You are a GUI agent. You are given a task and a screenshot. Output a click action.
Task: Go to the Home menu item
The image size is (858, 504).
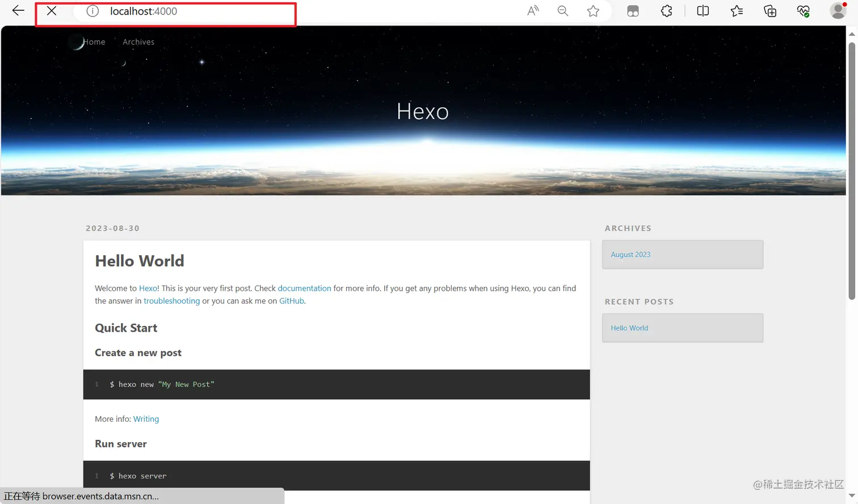pyautogui.click(x=94, y=42)
